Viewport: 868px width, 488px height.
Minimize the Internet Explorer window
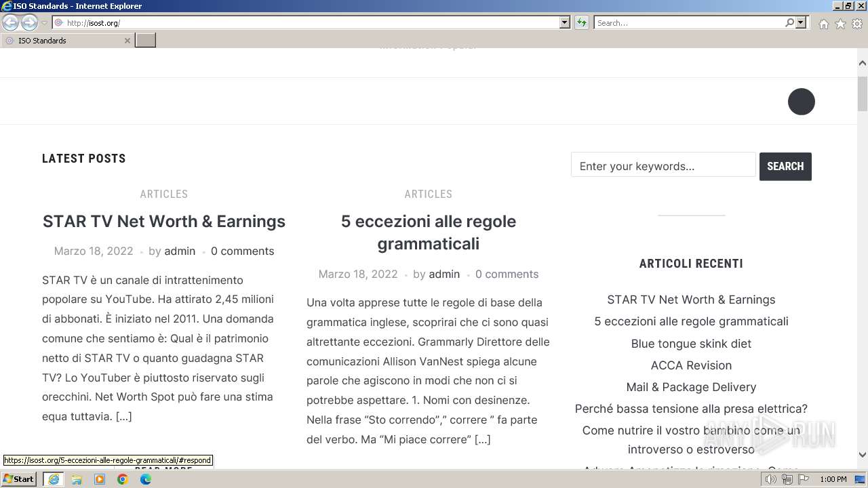click(837, 6)
